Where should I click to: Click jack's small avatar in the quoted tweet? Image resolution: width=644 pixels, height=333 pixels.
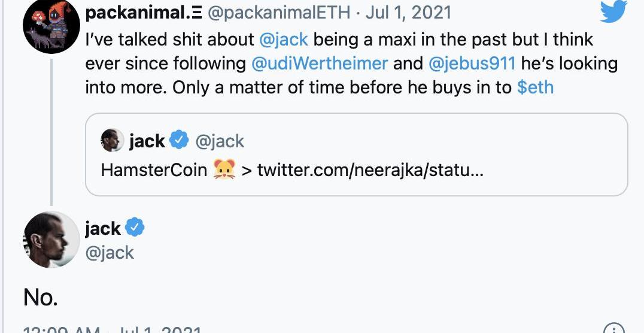click(113, 141)
